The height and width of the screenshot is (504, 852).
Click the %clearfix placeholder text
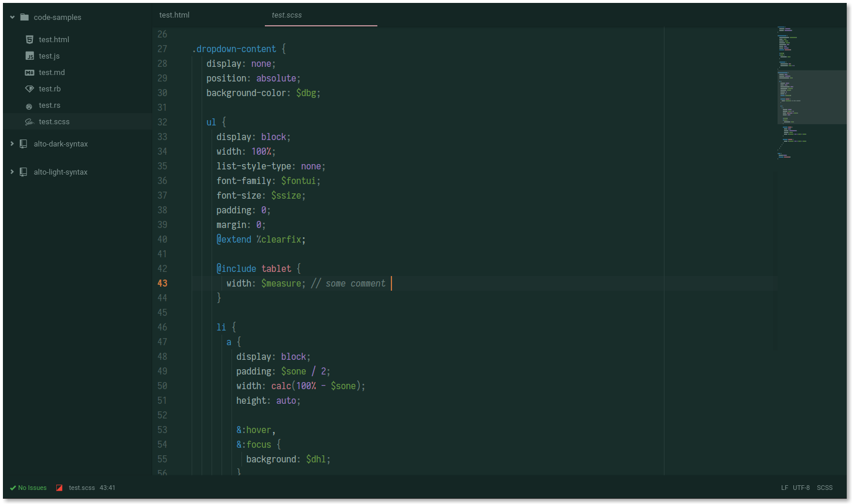278,239
